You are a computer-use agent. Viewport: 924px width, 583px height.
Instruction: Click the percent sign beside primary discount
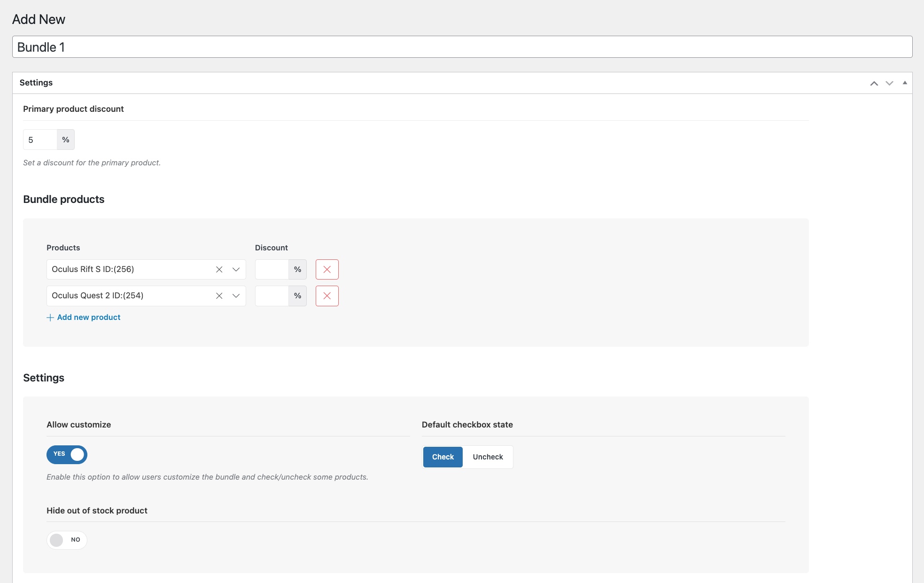point(66,140)
